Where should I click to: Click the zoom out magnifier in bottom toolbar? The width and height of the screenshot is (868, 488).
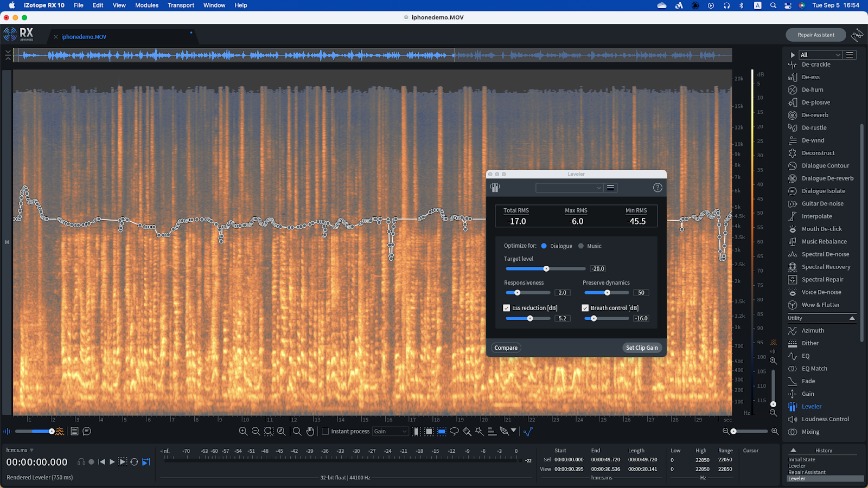coord(256,432)
